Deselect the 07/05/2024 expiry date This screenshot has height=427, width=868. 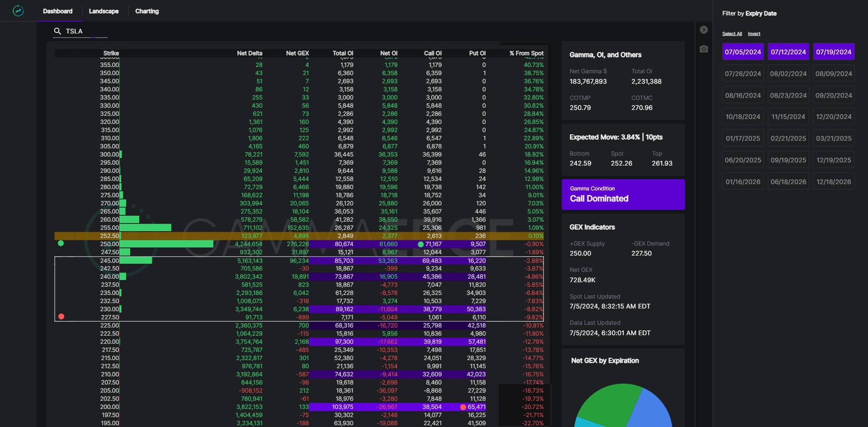[x=743, y=52]
